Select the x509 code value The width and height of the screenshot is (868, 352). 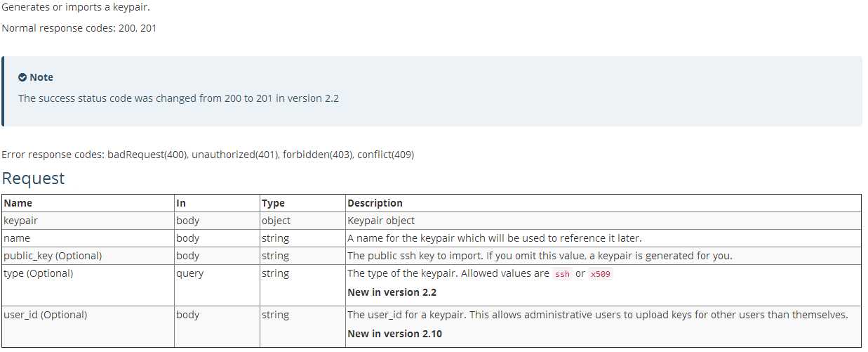coord(600,274)
